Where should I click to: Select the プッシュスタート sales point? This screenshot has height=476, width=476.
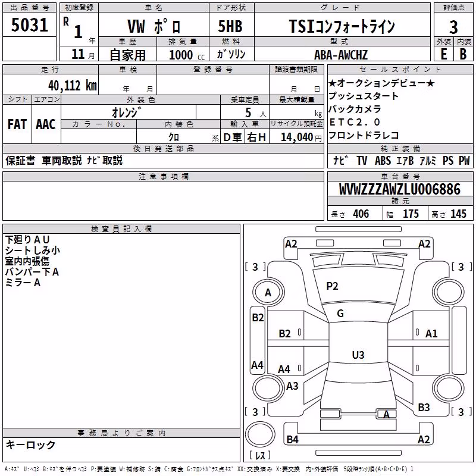tap(363, 96)
